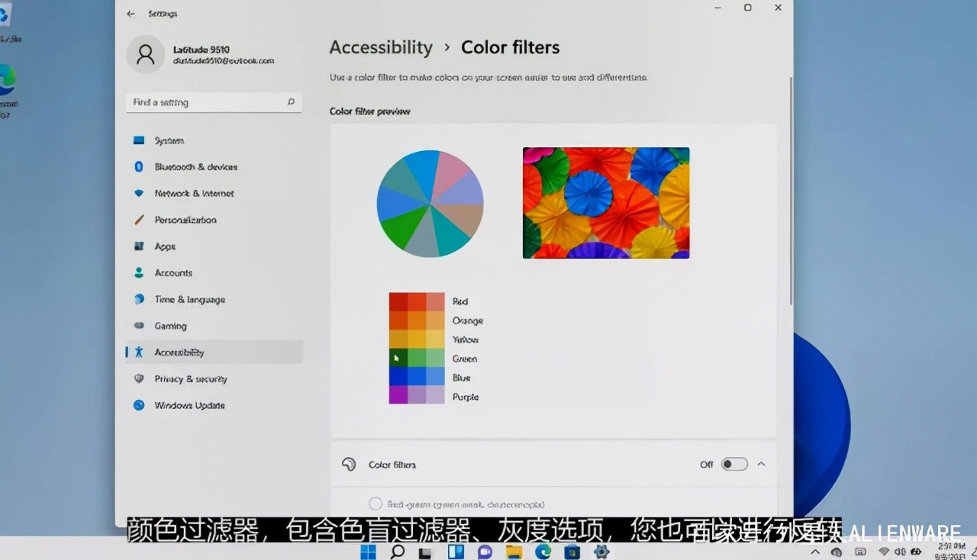This screenshot has width=977, height=560.
Task: Launch Chat from the taskbar
Action: pyautogui.click(x=485, y=552)
